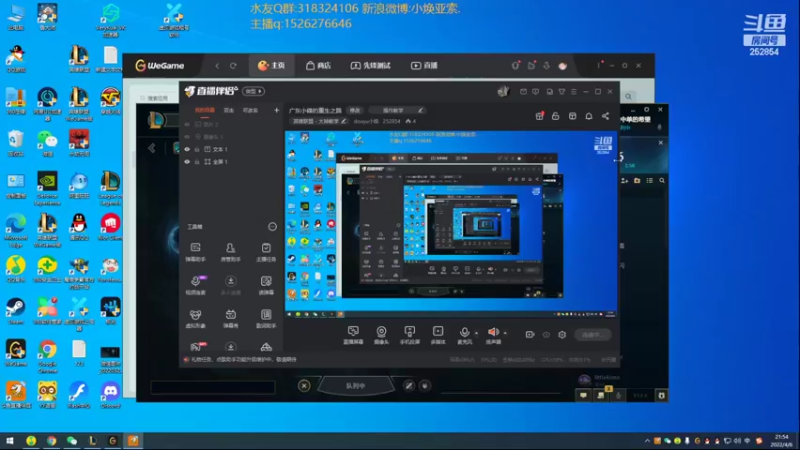Collapse the 工具箱 toolbox section
The image size is (800, 450).
point(272,227)
